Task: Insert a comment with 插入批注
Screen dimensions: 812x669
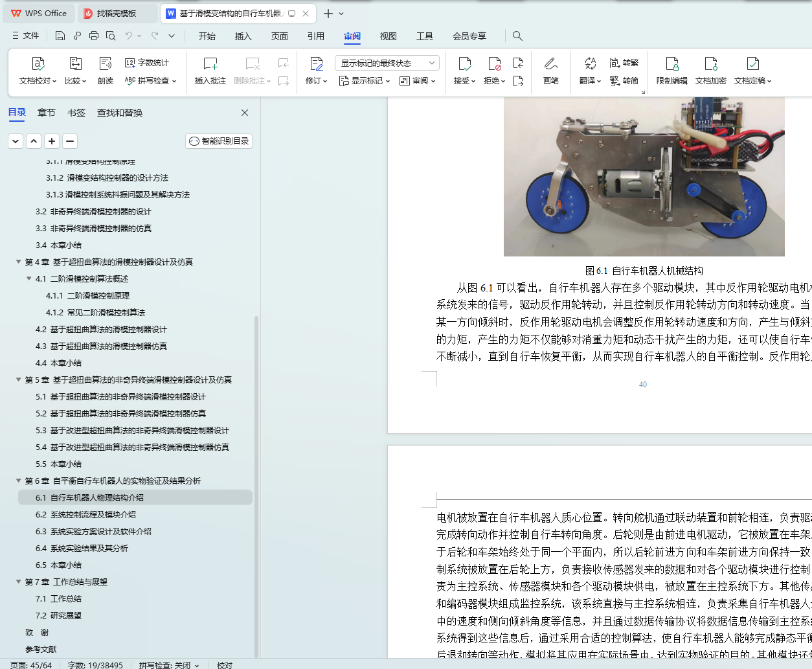Action: (210, 71)
